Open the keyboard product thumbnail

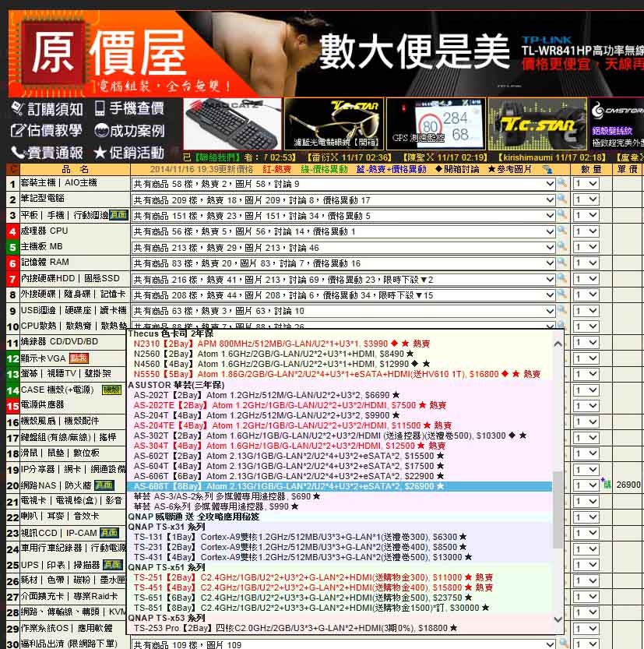click(x=232, y=124)
